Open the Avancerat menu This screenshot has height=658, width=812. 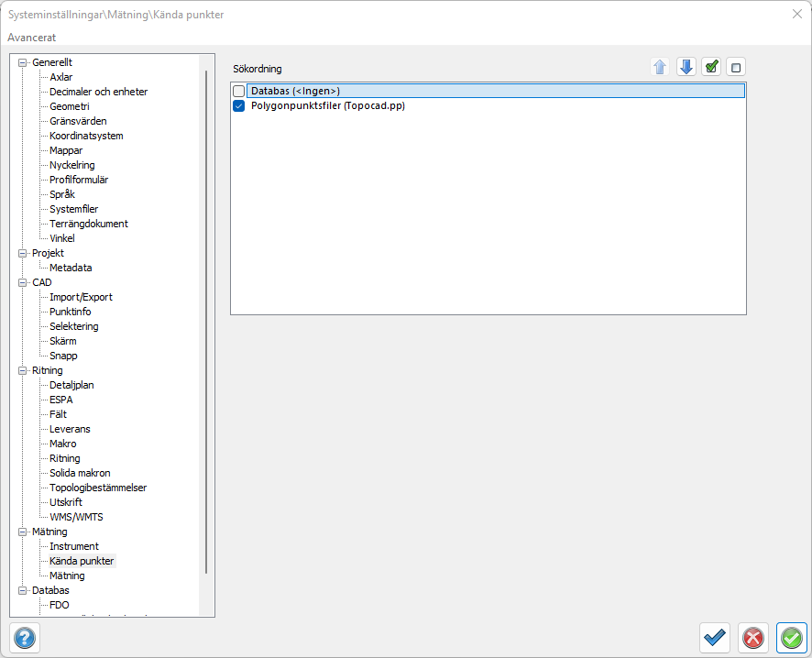tap(31, 38)
